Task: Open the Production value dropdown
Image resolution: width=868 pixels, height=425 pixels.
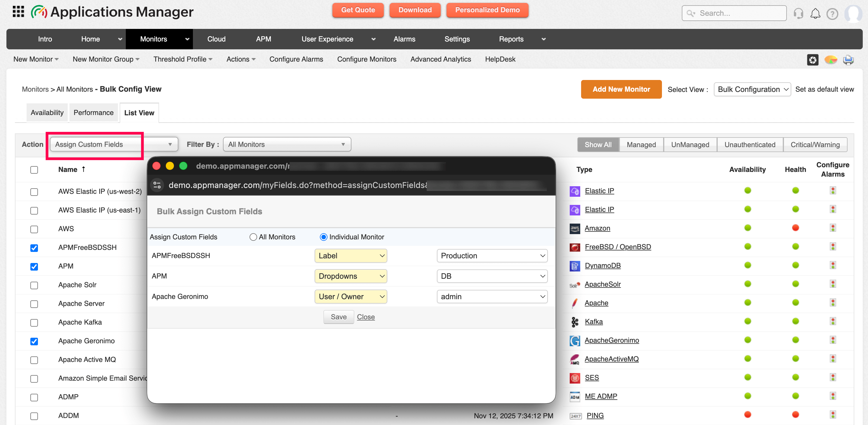Action: coord(492,256)
